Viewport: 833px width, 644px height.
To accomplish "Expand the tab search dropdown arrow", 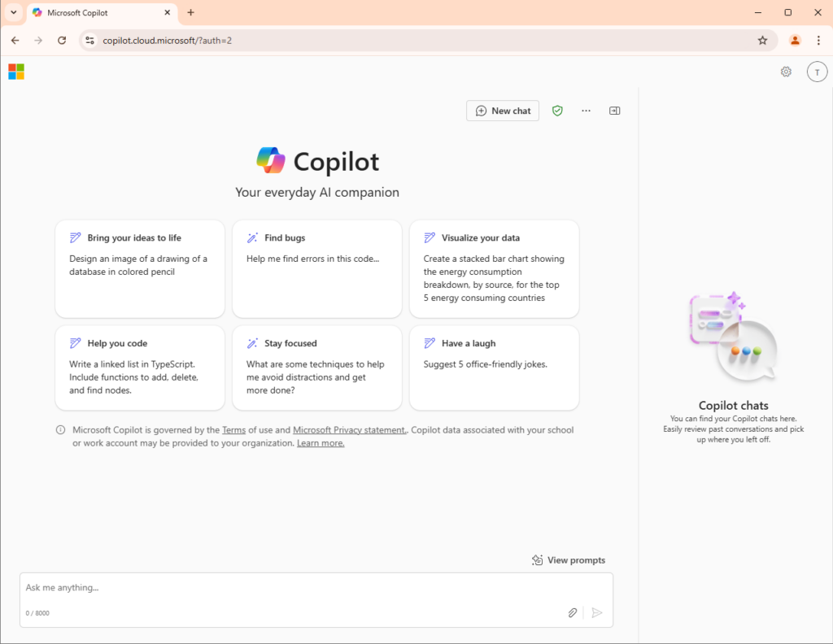I will tap(14, 12).
